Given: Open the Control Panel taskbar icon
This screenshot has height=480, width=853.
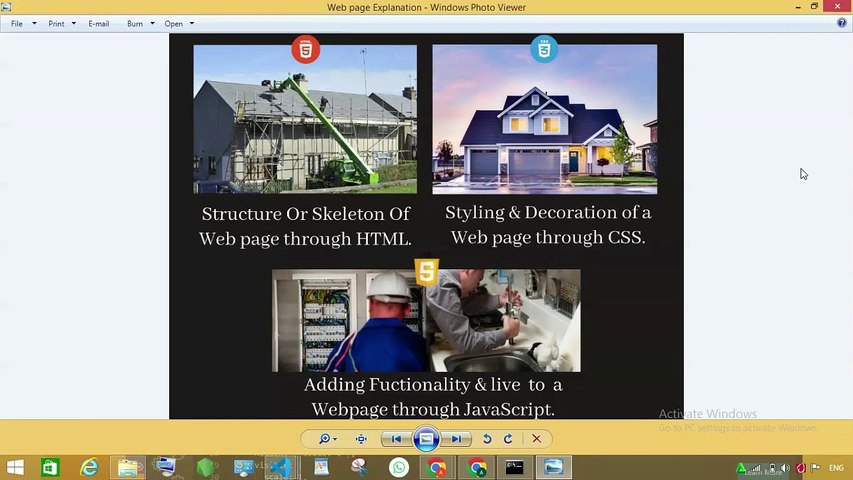Looking at the screenshot, I should (243, 467).
